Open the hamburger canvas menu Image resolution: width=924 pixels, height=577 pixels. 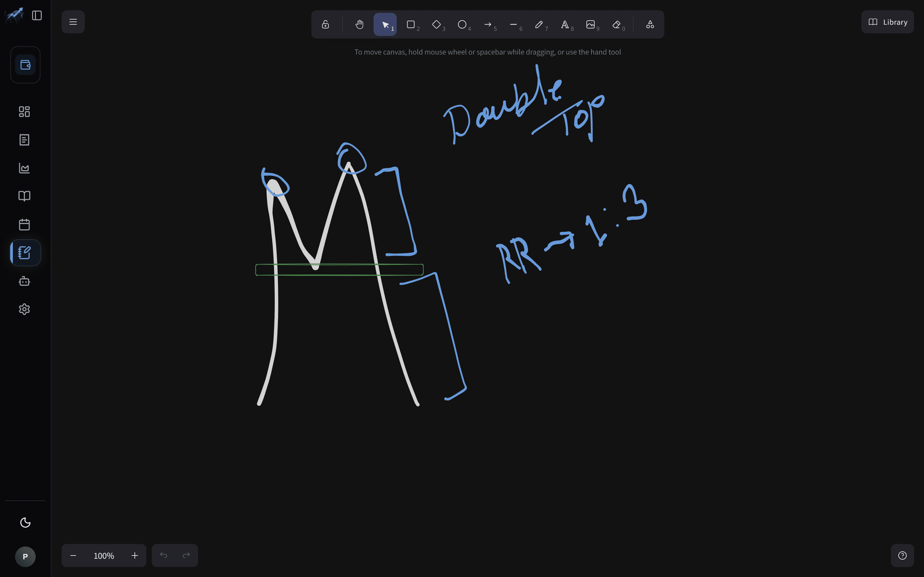[73, 22]
